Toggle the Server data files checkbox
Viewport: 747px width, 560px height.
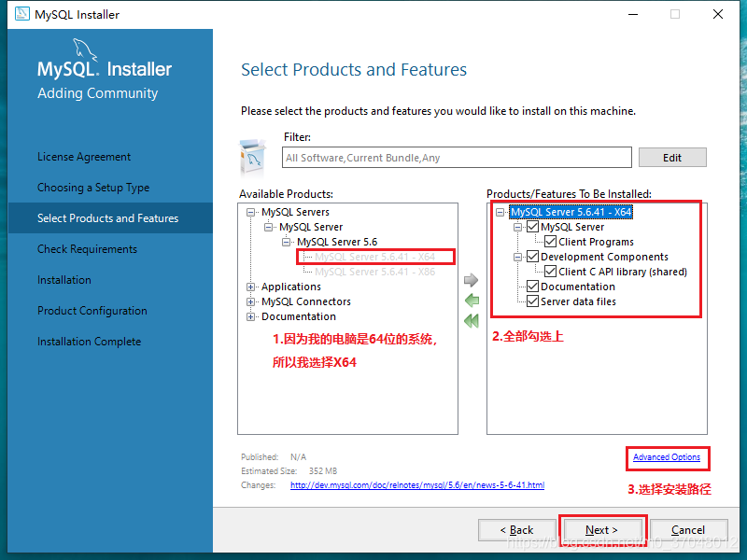point(532,301)
